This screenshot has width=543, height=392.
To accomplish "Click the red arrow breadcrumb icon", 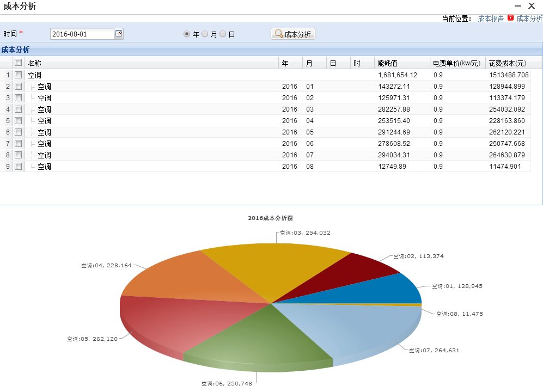I will (x=510, y=18).
